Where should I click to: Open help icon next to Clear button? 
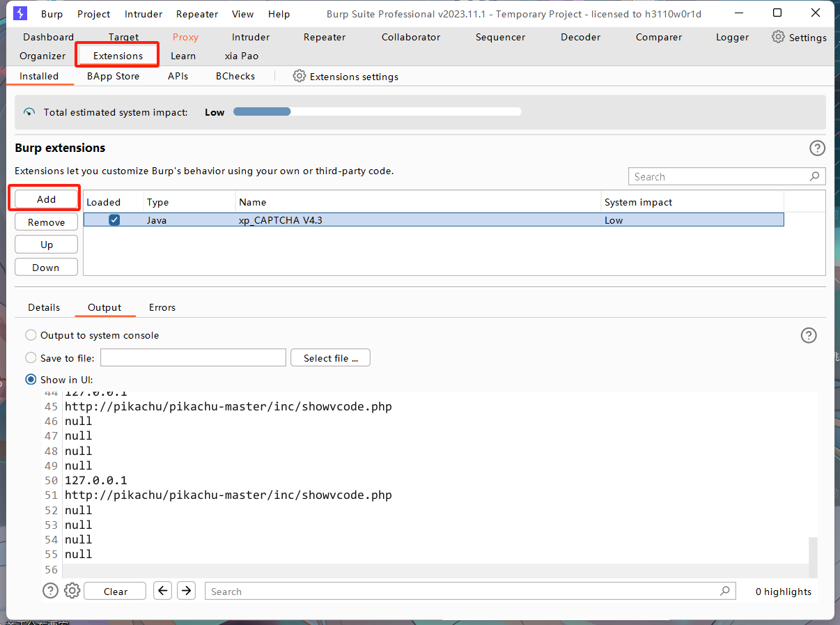coord(50,591)
